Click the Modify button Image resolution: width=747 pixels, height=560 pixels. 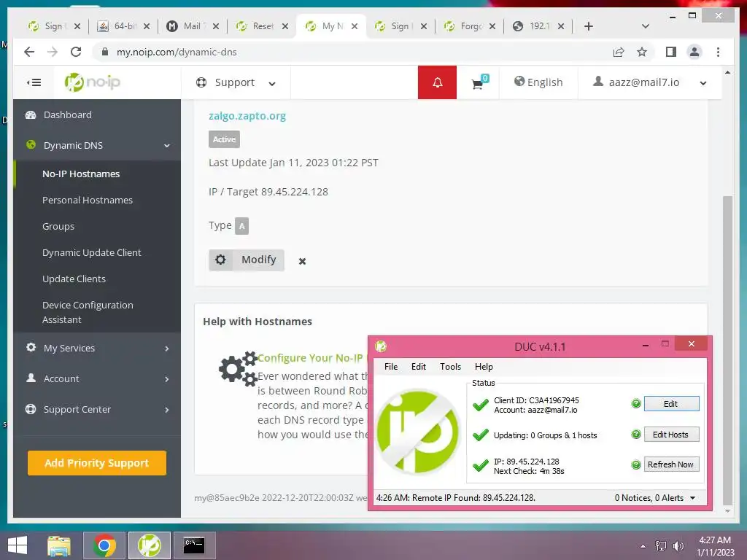pos(247,260)
